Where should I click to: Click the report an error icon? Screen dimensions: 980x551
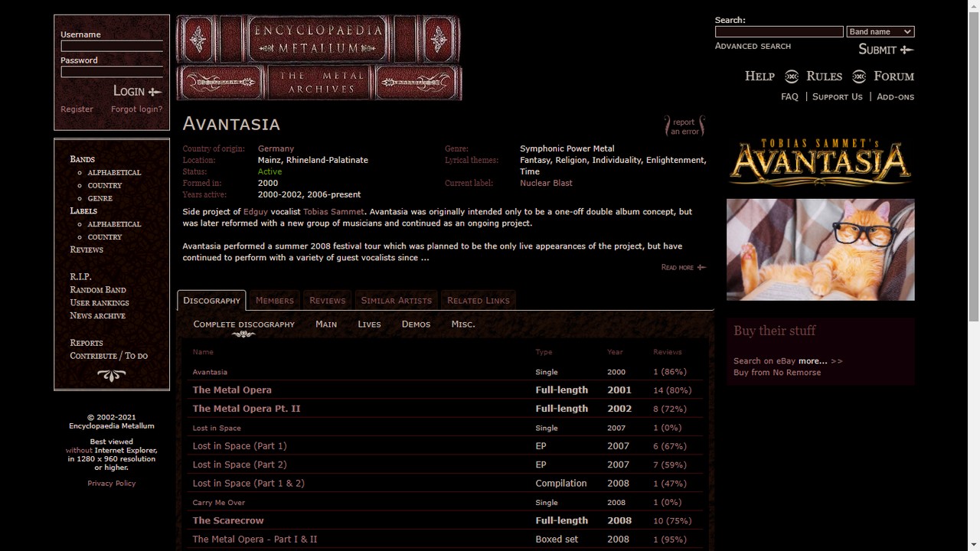click(684, 126)
